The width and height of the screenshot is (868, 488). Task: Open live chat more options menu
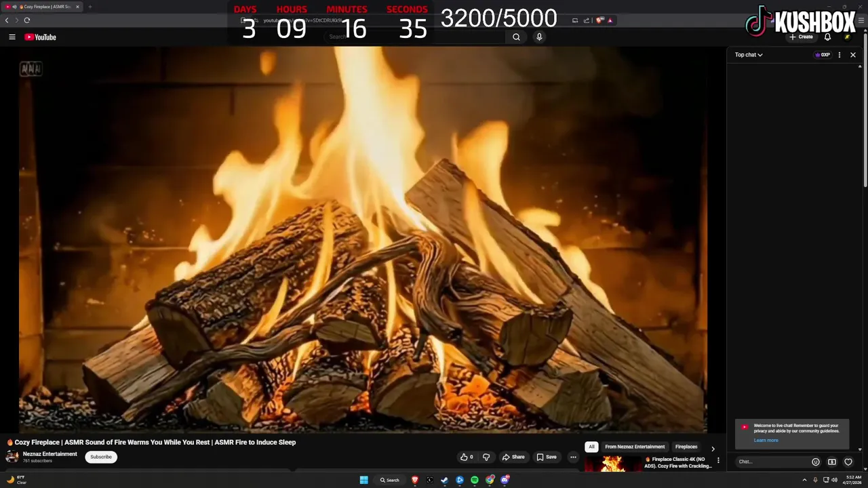[840, 55]
